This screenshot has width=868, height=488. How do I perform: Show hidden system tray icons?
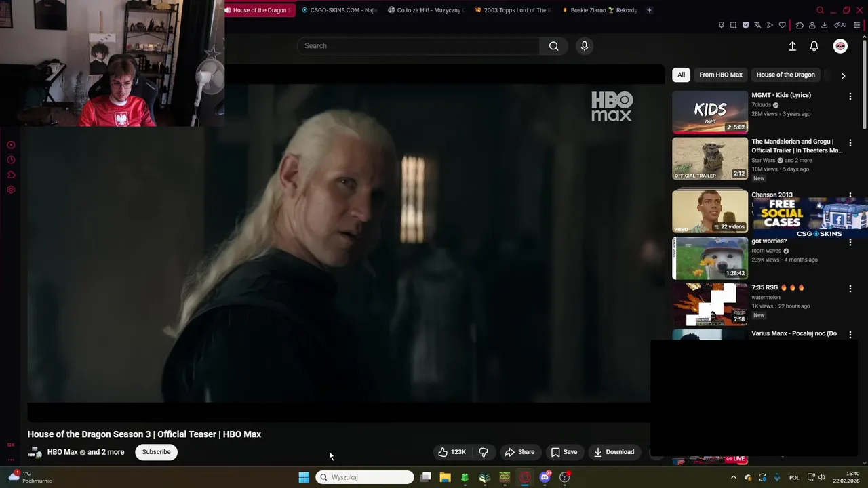(x=733, y=477)
